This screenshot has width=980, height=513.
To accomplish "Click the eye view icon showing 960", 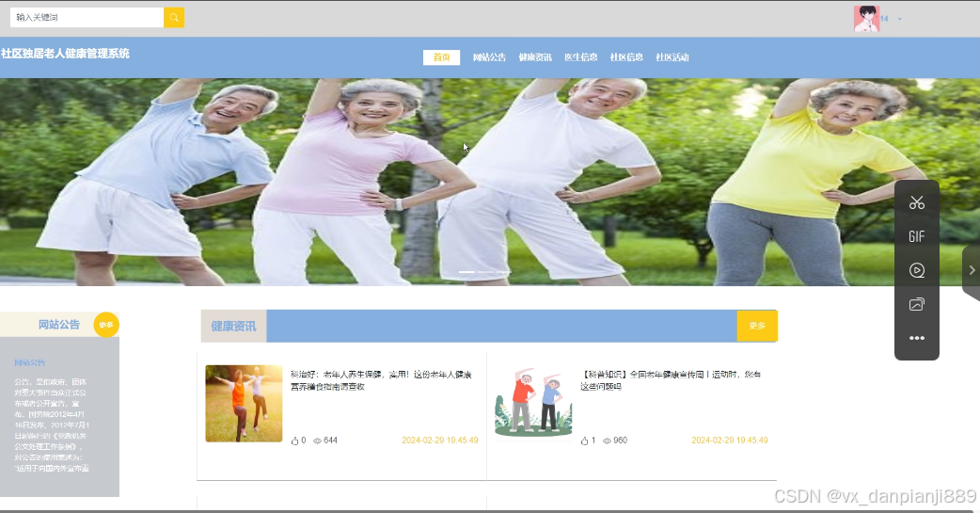I will 607,441.
